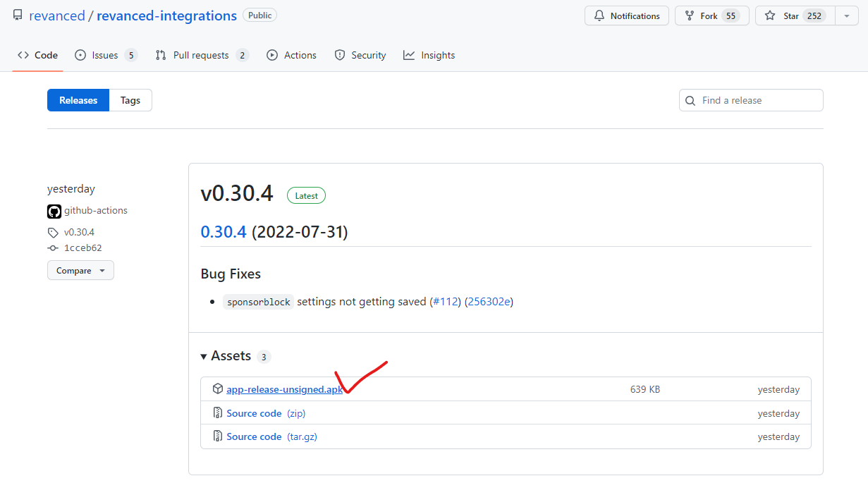The width and height of the screenshot is (868, 483).
Task: Open the github-actions author link
Action: pos(96,210)
